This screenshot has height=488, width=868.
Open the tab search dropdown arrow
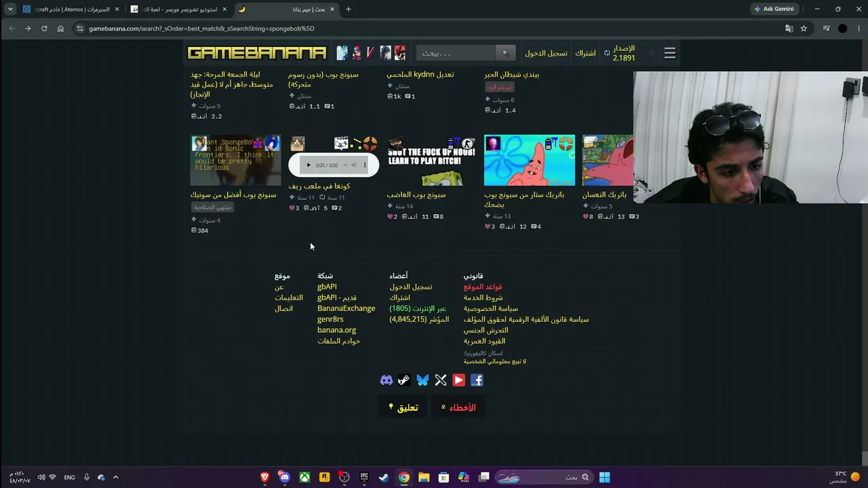click(x=10, y=9)
